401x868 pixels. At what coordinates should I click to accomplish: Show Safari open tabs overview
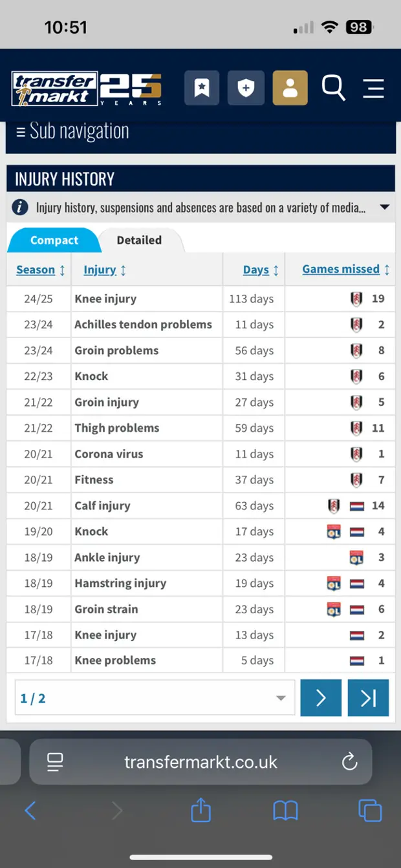coord(370,810)
